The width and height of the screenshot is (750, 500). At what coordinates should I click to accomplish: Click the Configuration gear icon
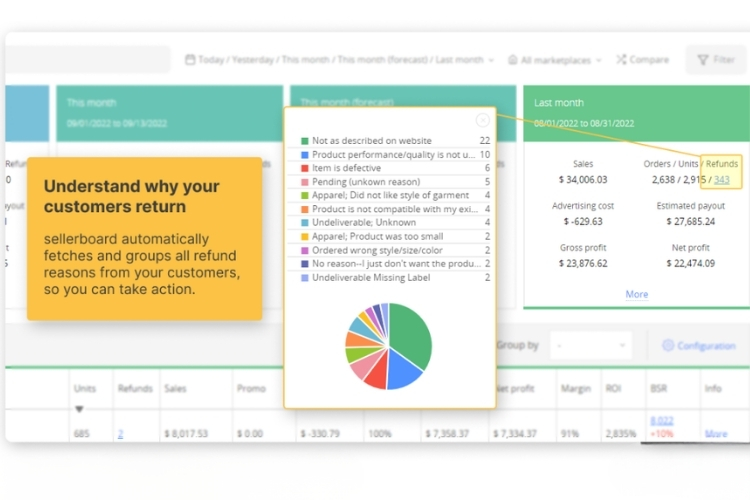tap(668, 346)
